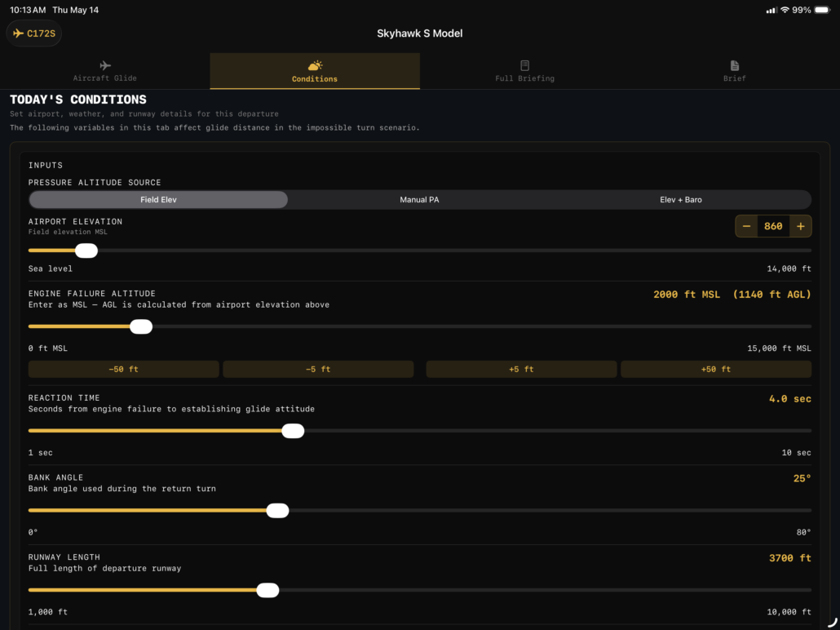Viewport: 840px width, 630px height.
Task: Open the Brief tab
Action: click(x=735, y=71)
